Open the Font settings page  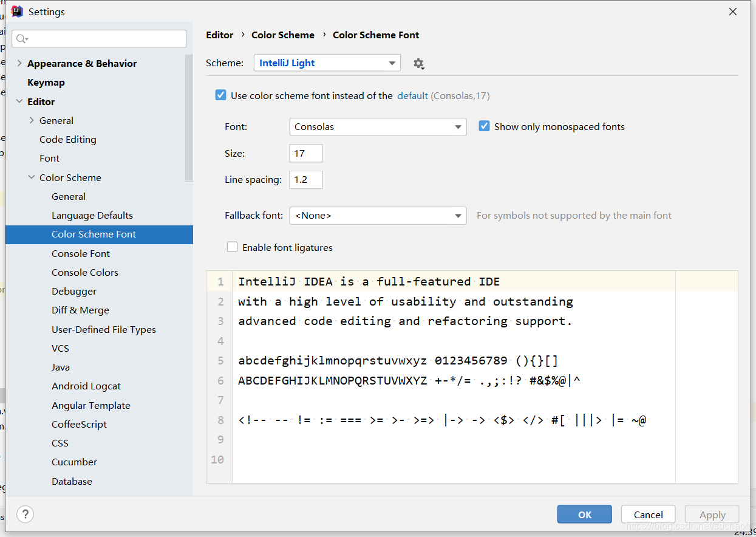coord(50,159)
